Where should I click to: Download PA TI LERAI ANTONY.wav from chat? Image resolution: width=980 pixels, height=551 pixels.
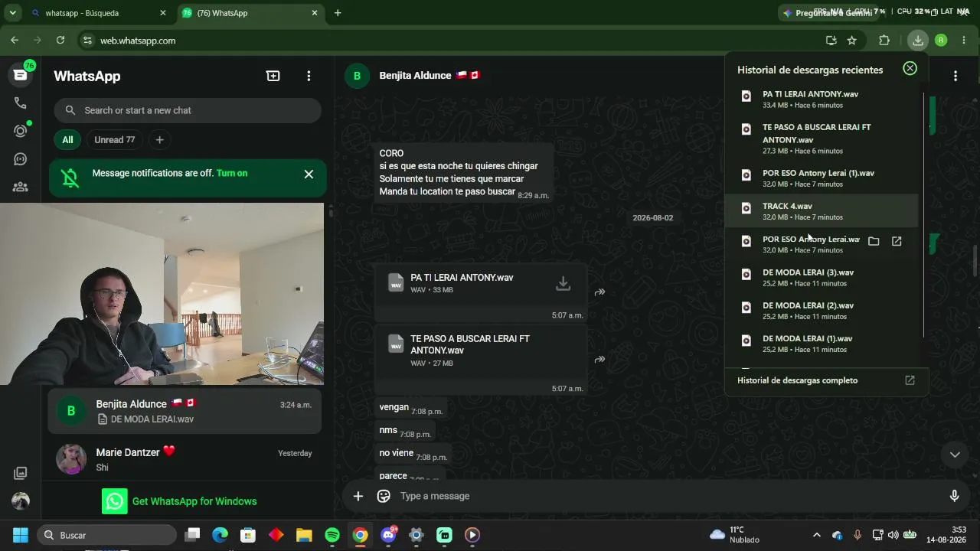563,283
